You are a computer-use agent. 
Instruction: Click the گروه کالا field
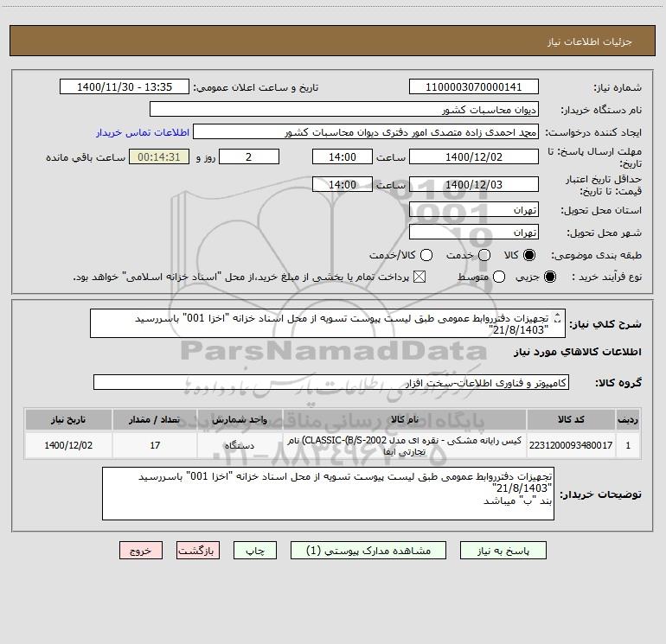point(331,382)
